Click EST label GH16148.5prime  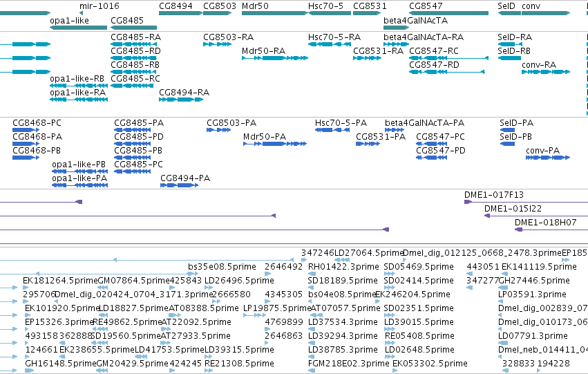(x=60, y=364)
